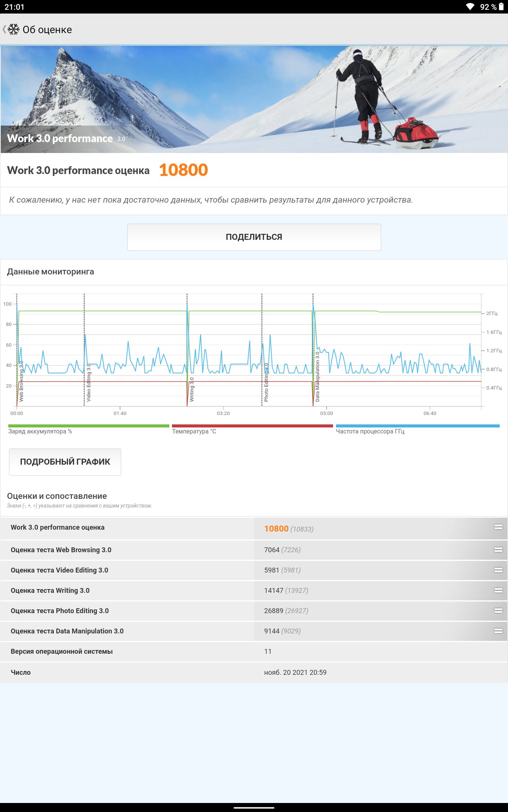Open the ПОДРОБНЫЙ ГРАФИК detailed chart
This screenshot has height=812, width=508.
(65, 462)
